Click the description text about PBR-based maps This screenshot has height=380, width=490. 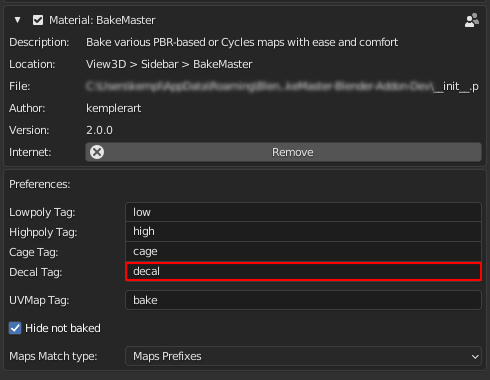[x=242, y=42]
